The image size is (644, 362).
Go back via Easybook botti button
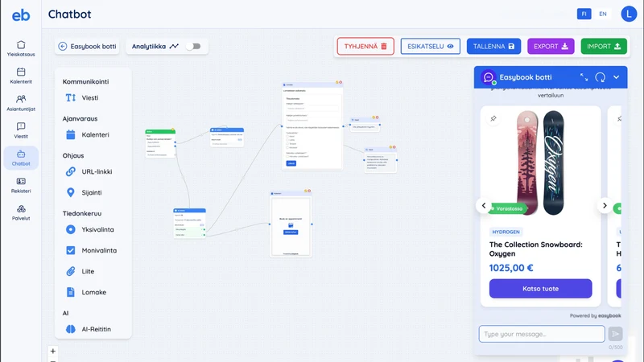(87, 47)
